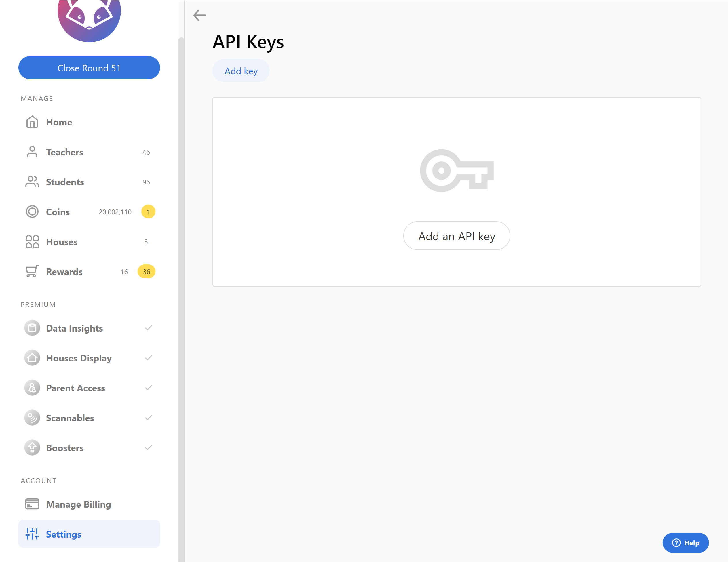Click the Close Round 51 button
This screenshot has height=562, width=728.
pyautogui.click(x=89, y=68)
